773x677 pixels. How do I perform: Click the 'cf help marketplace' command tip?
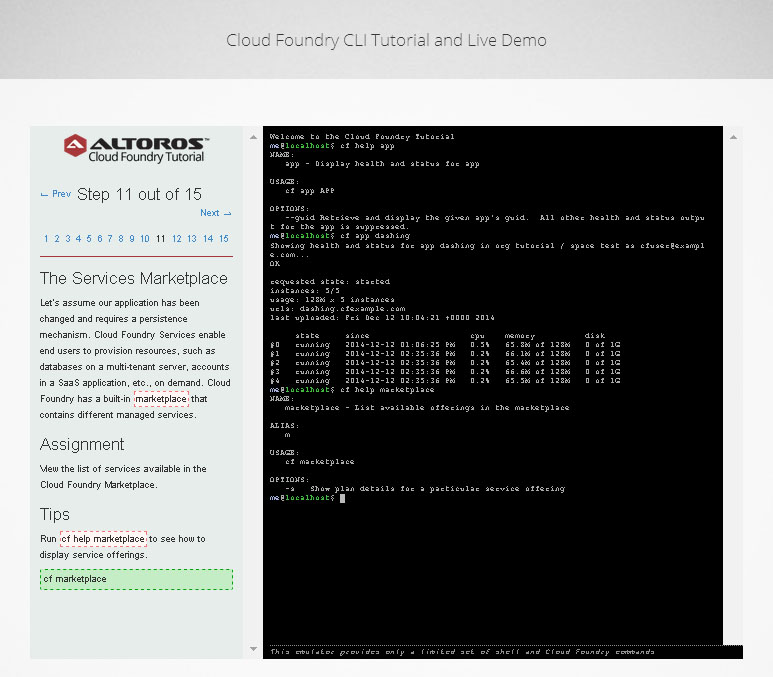pos(104,538)
